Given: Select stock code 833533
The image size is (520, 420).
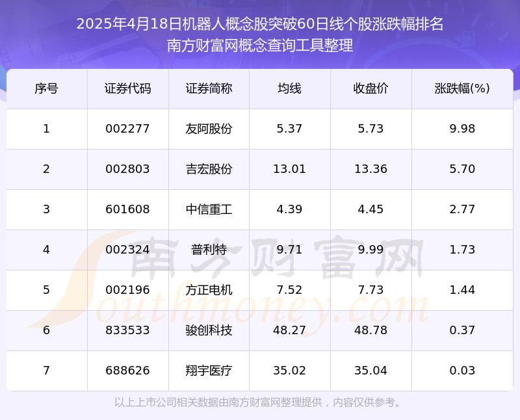Looking at the screenshot, I should pyautogui.click(x=127, y=330).
